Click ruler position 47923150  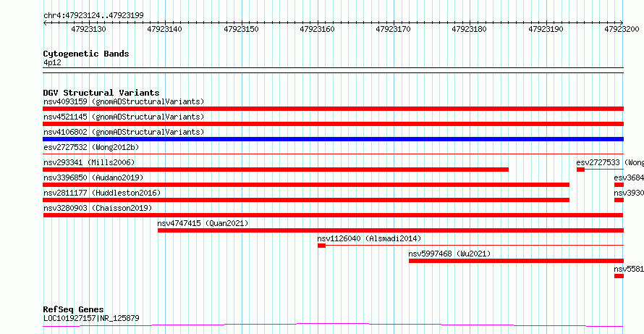(241, 29)
